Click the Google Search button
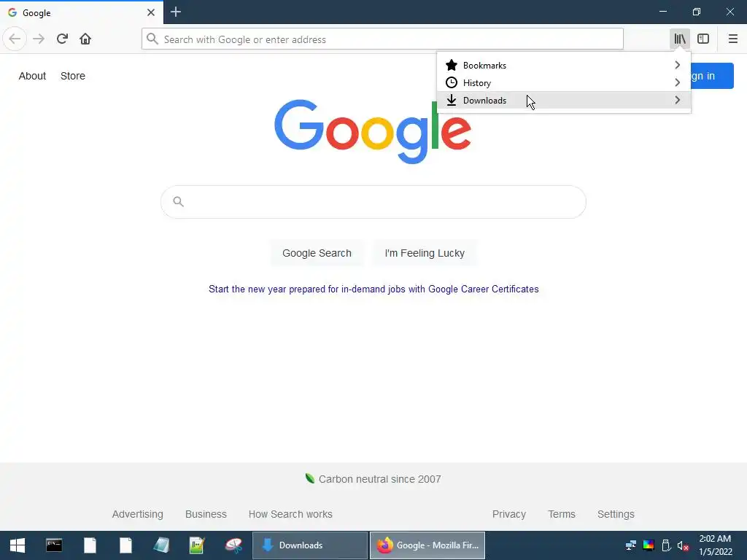The height and width of the screenshot is (560, 747). [317, 253]
